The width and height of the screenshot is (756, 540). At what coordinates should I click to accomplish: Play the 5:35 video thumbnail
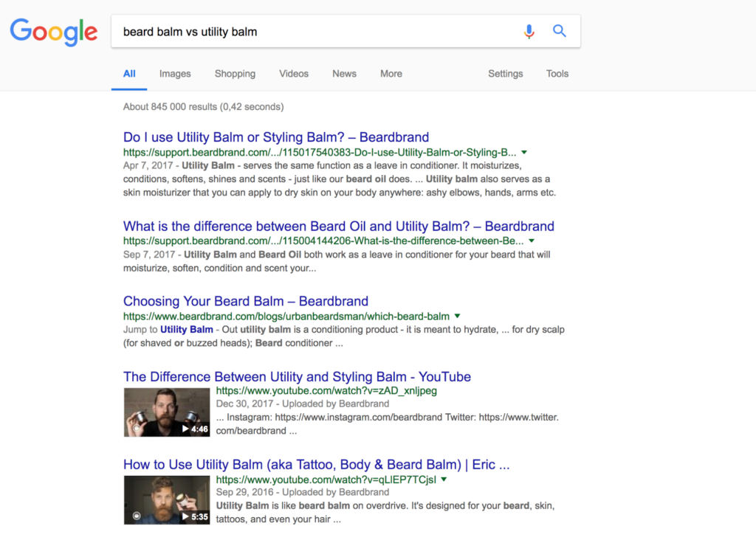pos(167,500)
